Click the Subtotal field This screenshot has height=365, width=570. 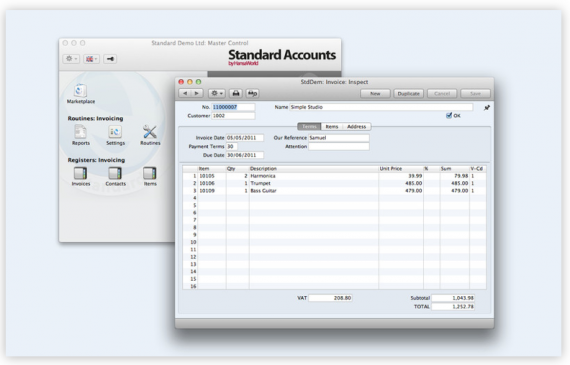tap(453, 298)
